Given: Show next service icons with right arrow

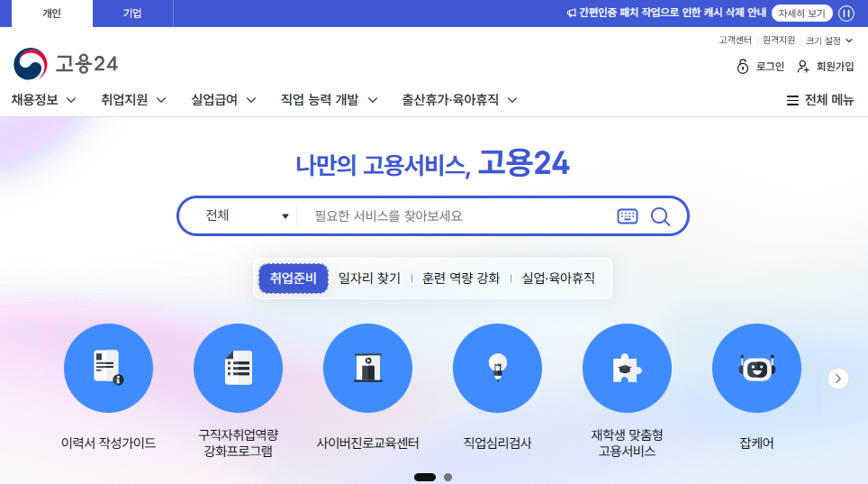Looking at the screenshot, I should click(x=838, y=379).
